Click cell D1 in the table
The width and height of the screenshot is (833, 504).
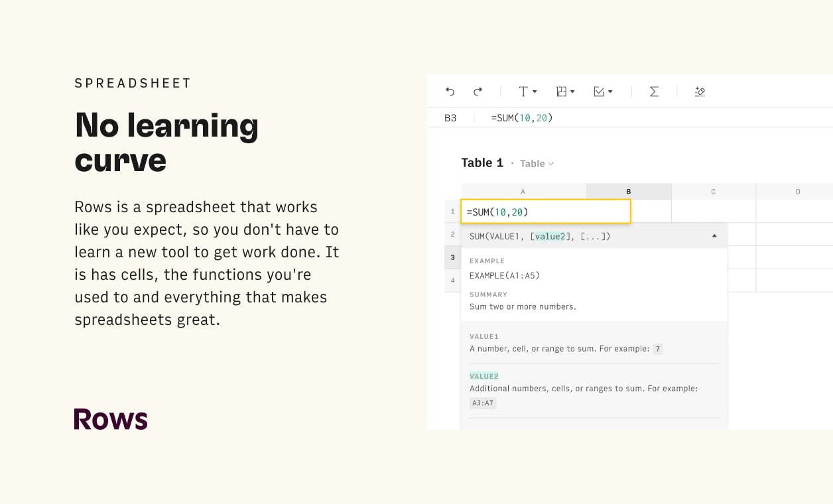(x=795, y=212)
